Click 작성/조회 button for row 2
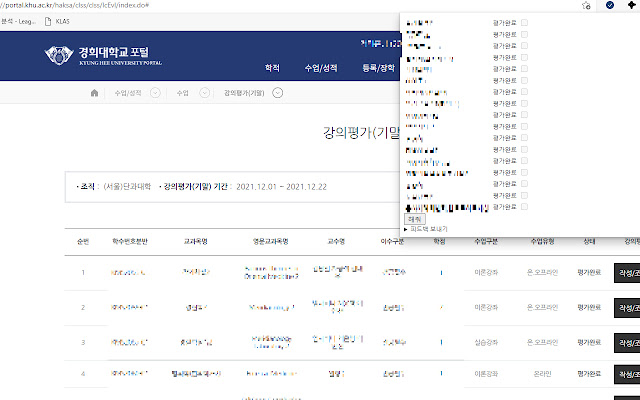 (x=627, y=308)
